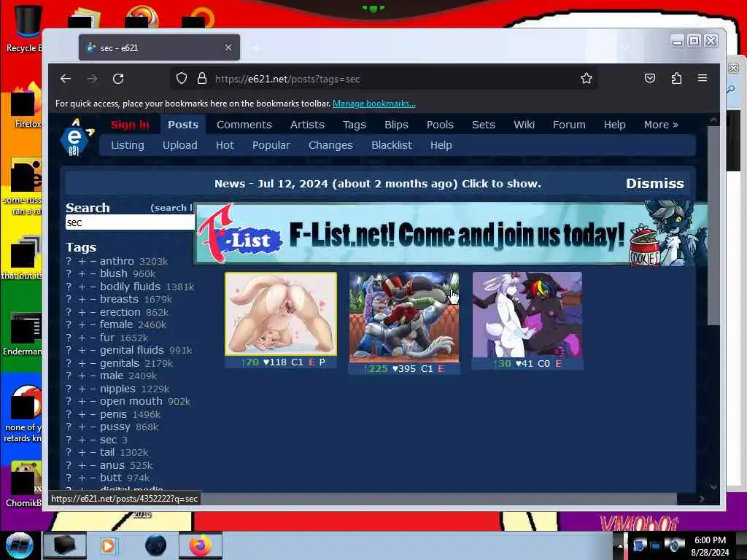Image resolution: width=747 pixels, height=560 pixels.
Task: Exclude the fur tag with its '–'
Action: coord(93,338)
